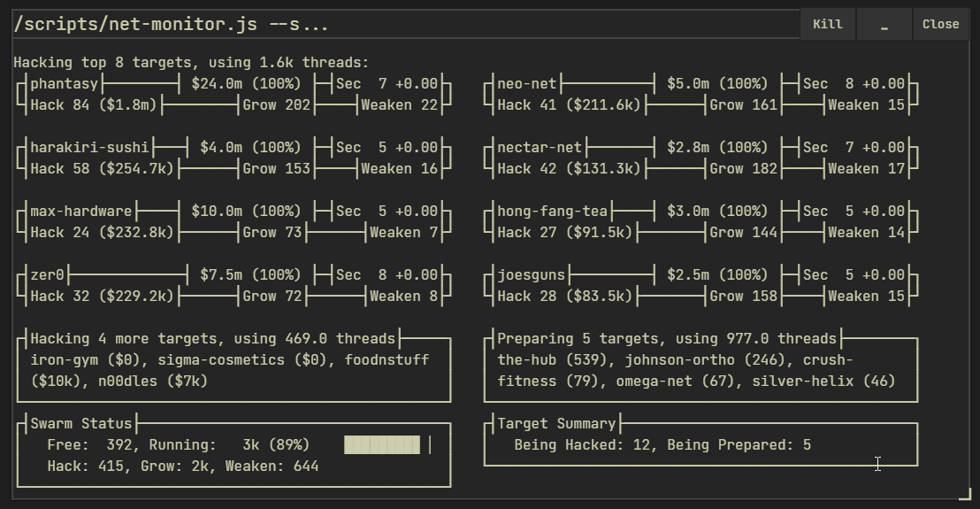
Task: Click the sigma-cosmetics ($0) entry
Action: [x=242, y=360]
